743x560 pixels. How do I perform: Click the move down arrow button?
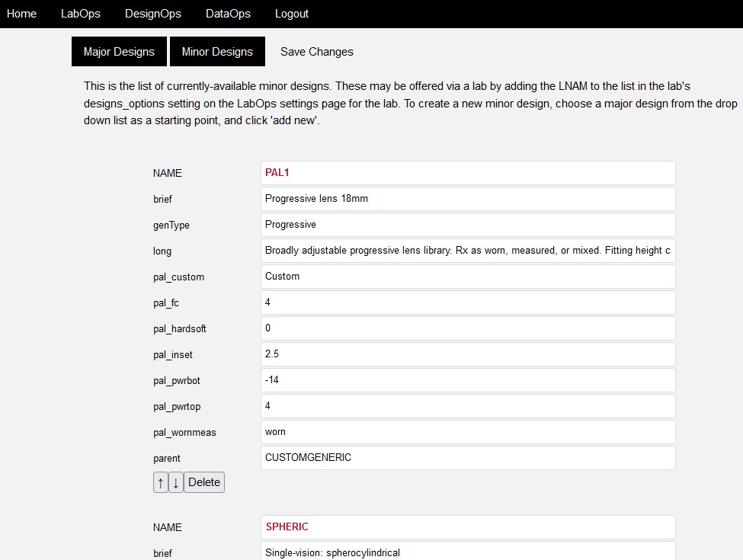click(176, 482)
